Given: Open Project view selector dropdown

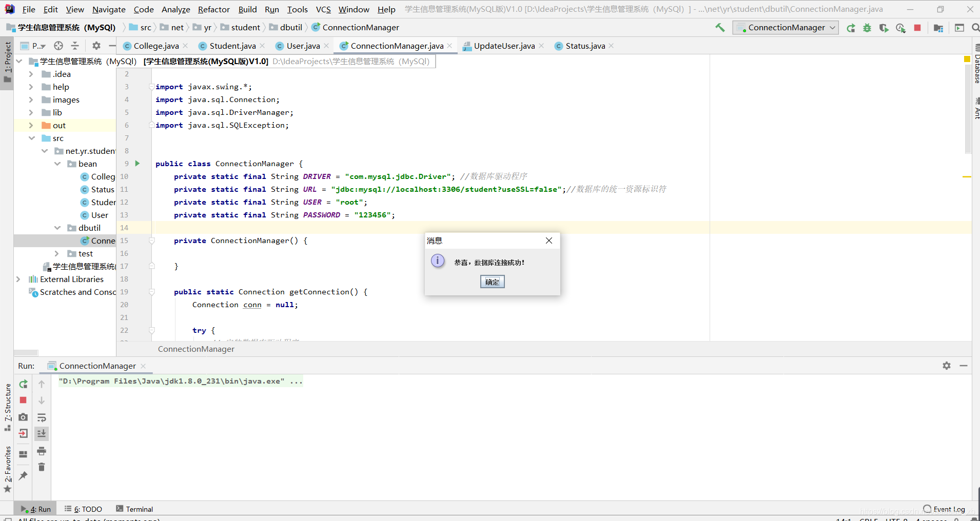Looking at the screenshot, I should [x=33, y=46].
